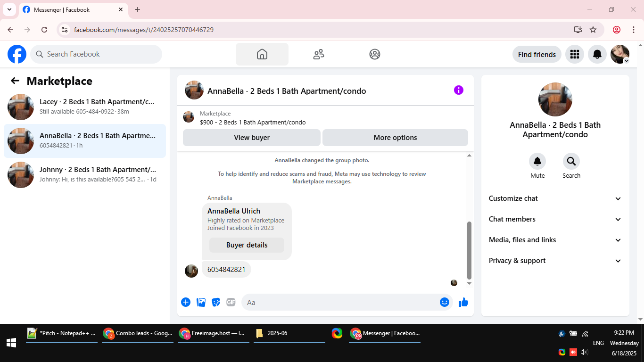Screen dimensions: 644x362
Task: Go back in browser history
Action: click(10, 30)
